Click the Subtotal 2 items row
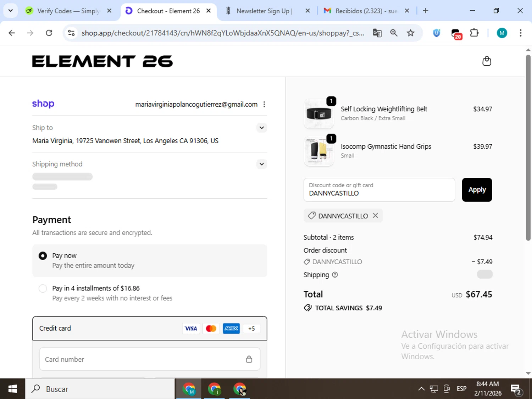Screen dimensions: 532x399 click(398, 237)
